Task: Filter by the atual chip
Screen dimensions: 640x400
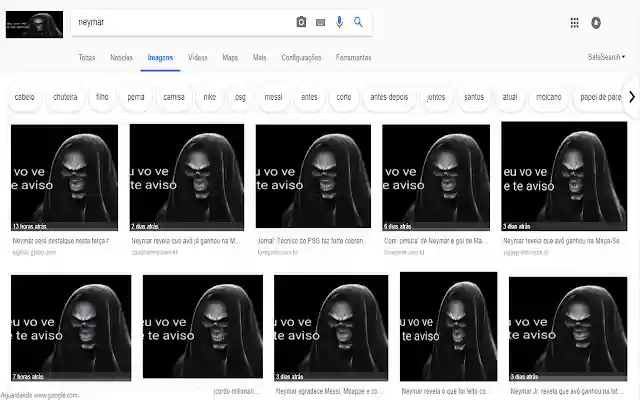Action: (510, 97)
